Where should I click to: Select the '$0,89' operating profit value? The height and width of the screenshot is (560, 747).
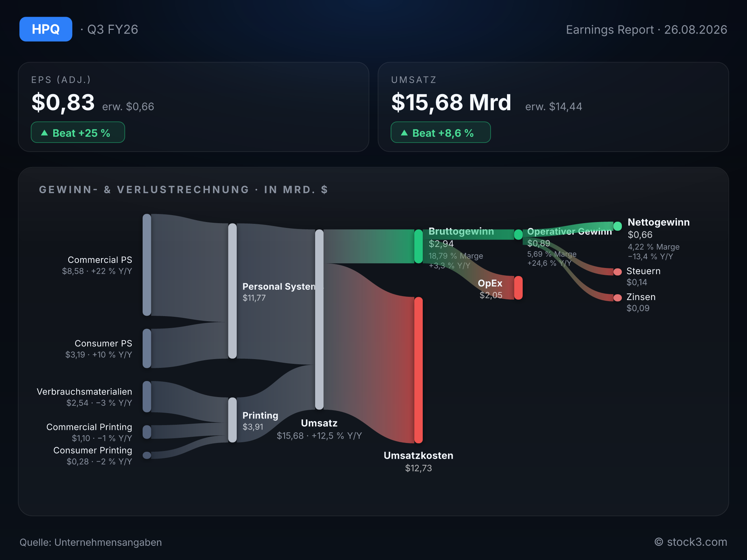tap(538, 243)
